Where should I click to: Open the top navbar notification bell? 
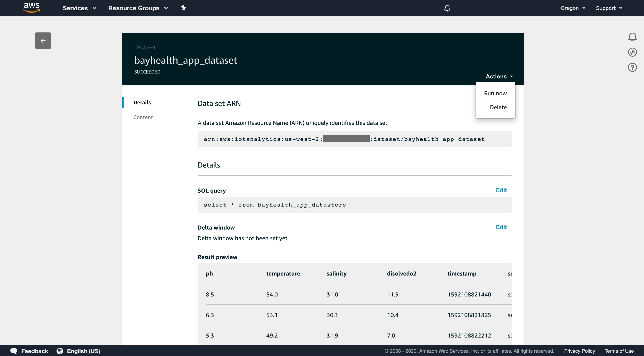pos(447,8)
